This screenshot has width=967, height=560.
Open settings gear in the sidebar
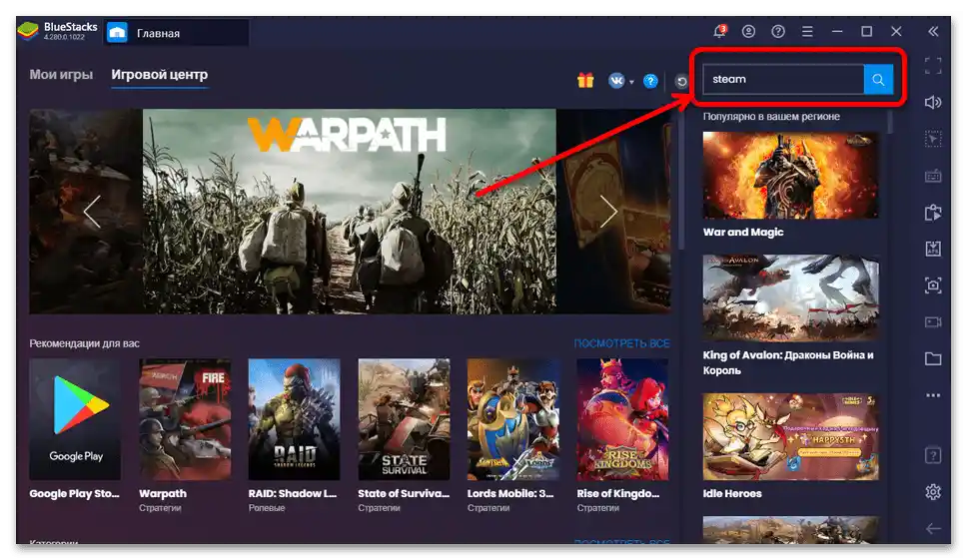[933, 491]
